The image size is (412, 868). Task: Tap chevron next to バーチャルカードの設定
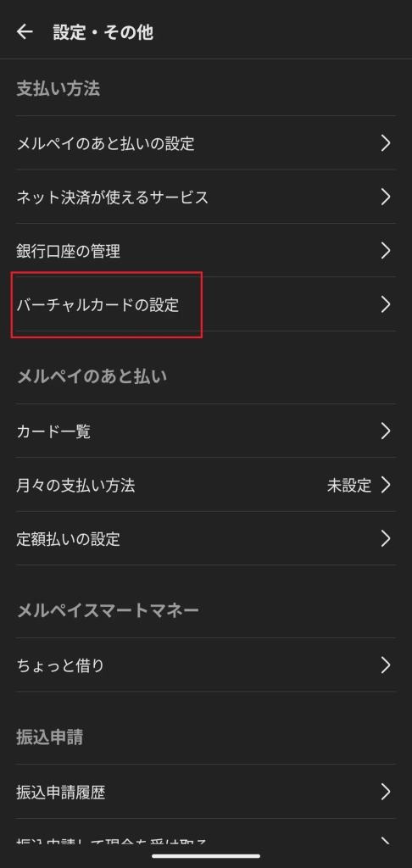click(386, 304)
